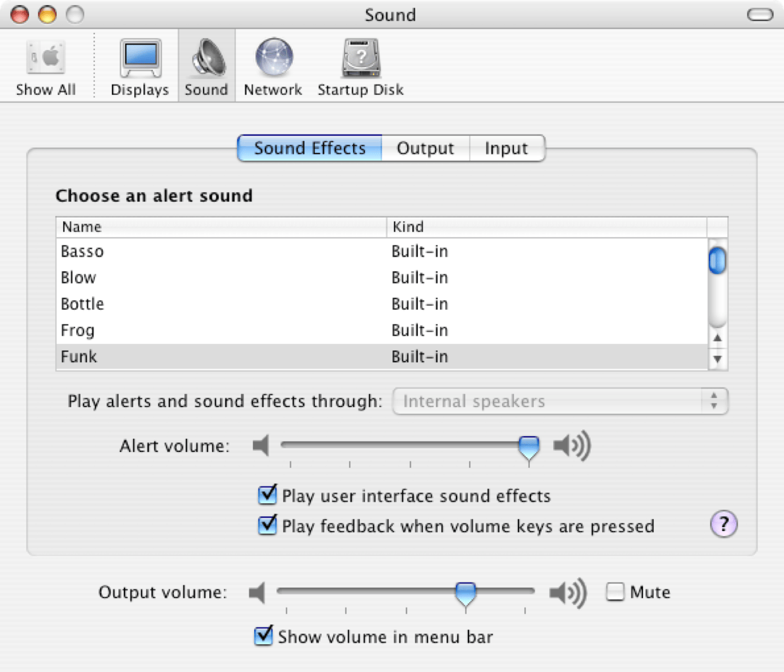This screenshot has width=784, height=672.
Task: Click the Alert volume slider thumb
Action: [x=529, y=449]
